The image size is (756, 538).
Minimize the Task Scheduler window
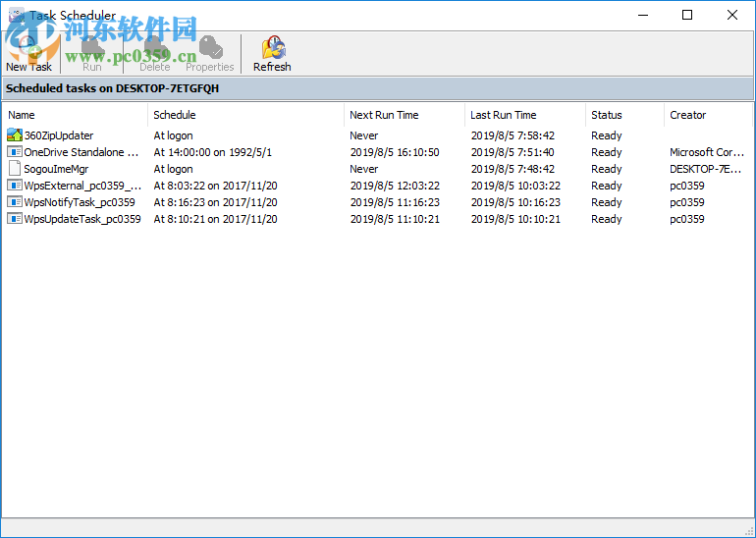pos(643,15)
